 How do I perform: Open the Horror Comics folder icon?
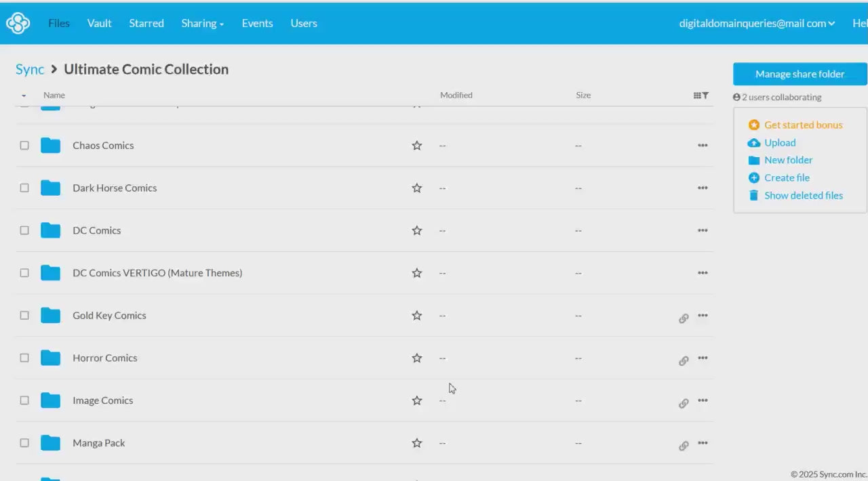click(x=50, y=358)
